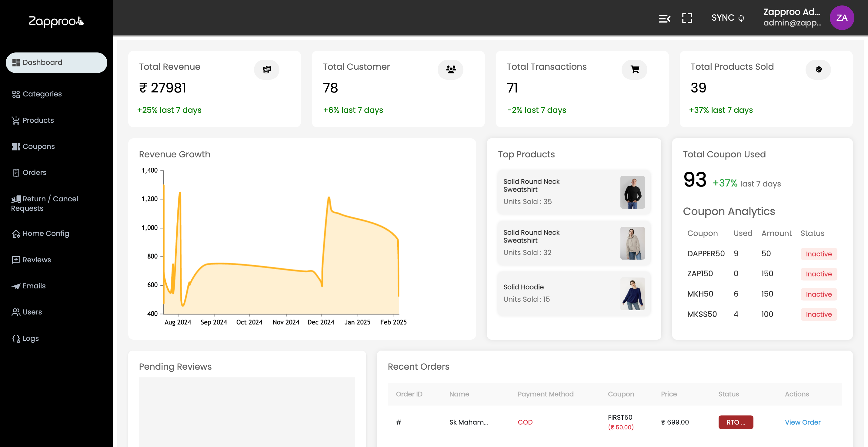Click the Total Revenue coins icon
Viewport: 868px width, 447px height.
tap(266, 70)
